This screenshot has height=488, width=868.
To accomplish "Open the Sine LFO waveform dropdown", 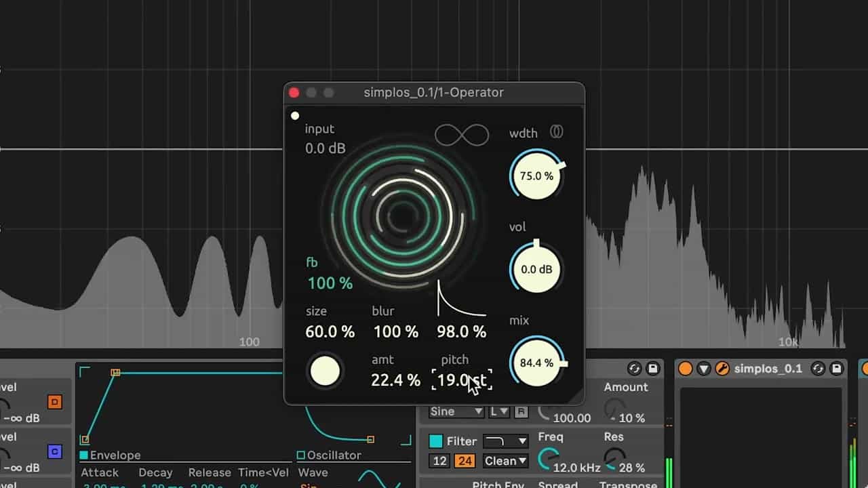I will pyautogui.click(x=456, y=411).
